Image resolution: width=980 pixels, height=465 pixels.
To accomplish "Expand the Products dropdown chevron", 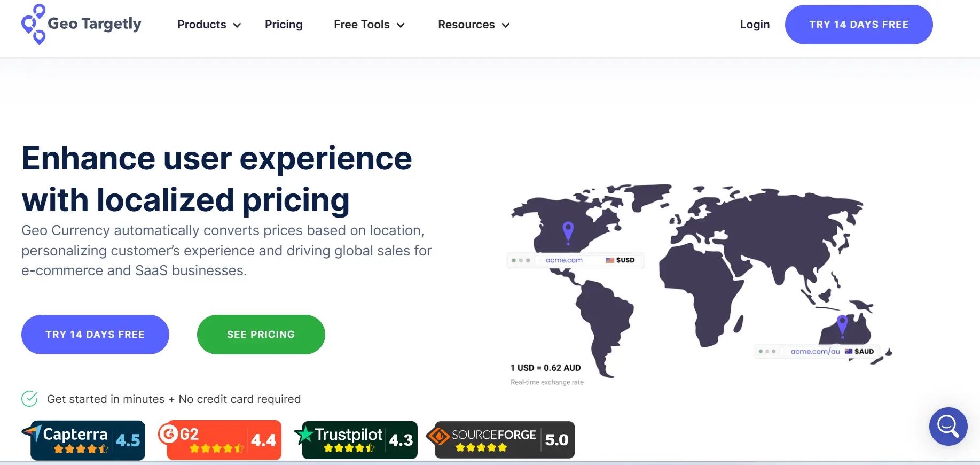I will pyautogui.click(x=237, y=25).
